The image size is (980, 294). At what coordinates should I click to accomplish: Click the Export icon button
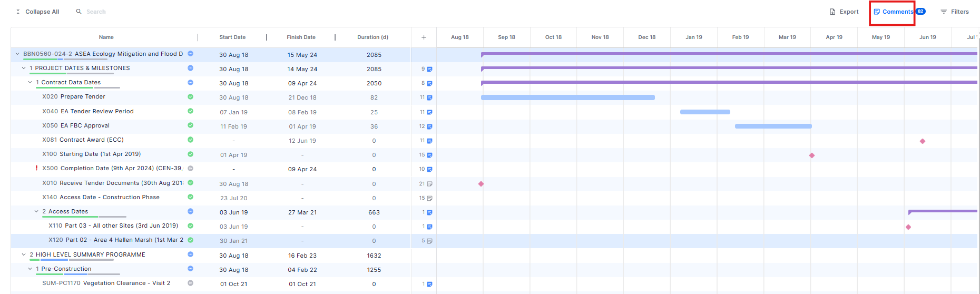click(832, 12)
